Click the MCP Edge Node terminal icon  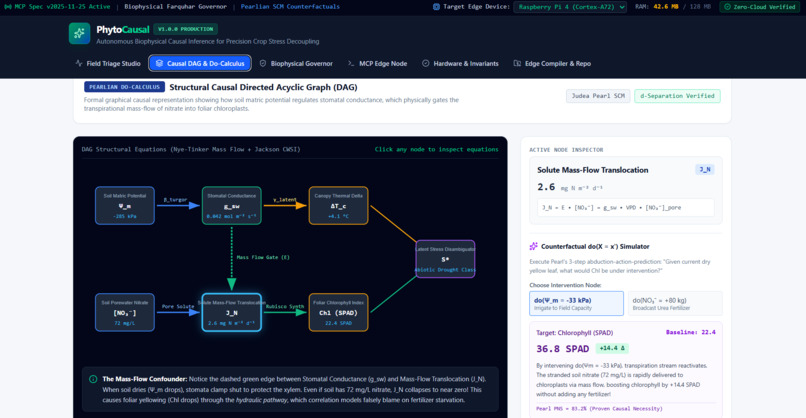[351, 63]
